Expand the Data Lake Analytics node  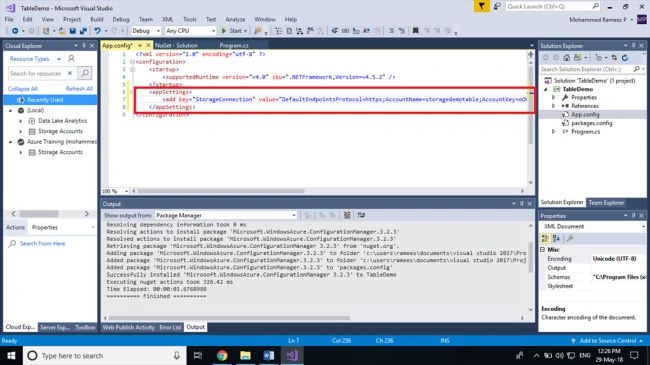pos(21,121)
